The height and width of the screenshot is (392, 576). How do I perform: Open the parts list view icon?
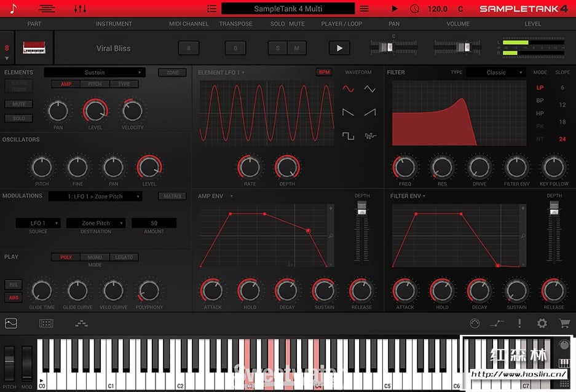(47, 9)
